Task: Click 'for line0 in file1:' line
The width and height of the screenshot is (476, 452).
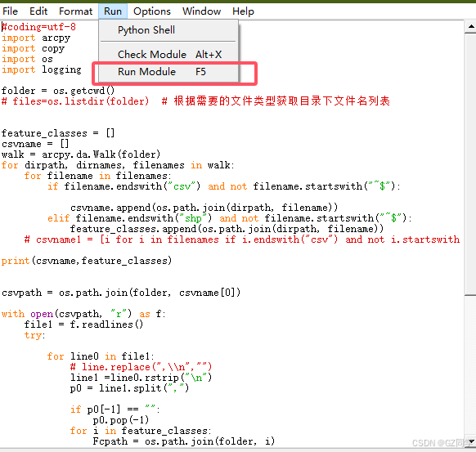Action: click(101, 356)
